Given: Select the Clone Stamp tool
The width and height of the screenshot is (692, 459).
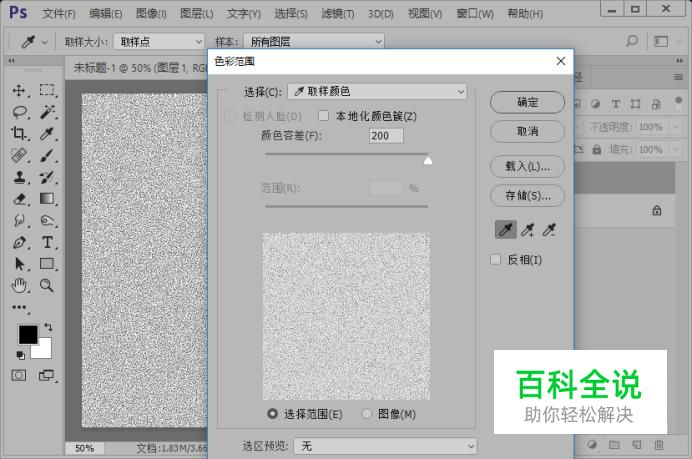Looking at the screenshot, I should [x=19, y=177].
